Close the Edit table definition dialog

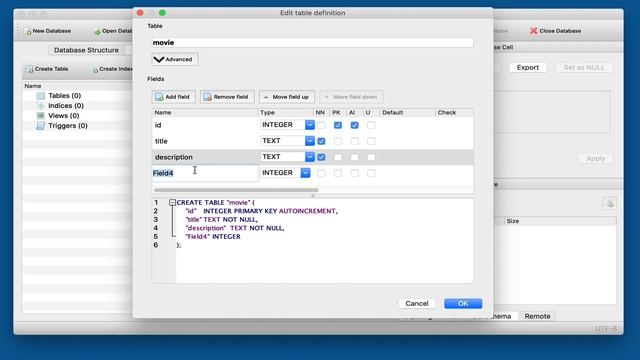point(140,13)
